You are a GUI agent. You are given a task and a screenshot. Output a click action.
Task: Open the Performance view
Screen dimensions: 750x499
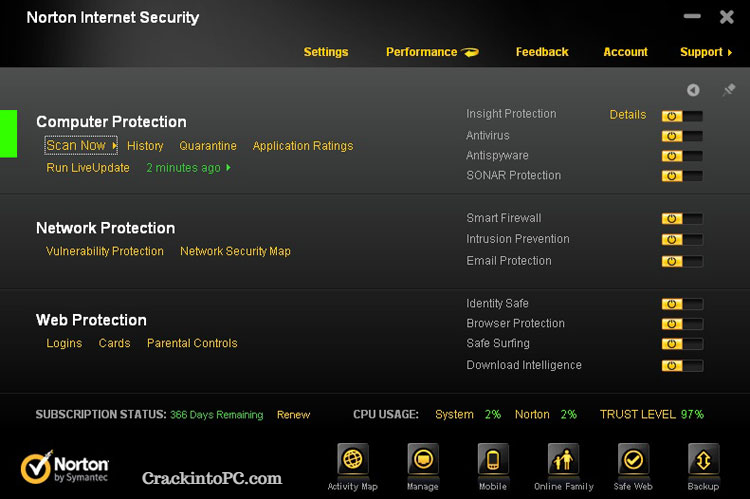tap(421, 52)
